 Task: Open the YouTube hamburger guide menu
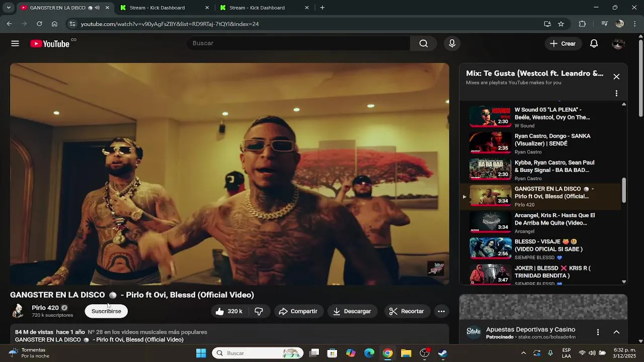15,44
